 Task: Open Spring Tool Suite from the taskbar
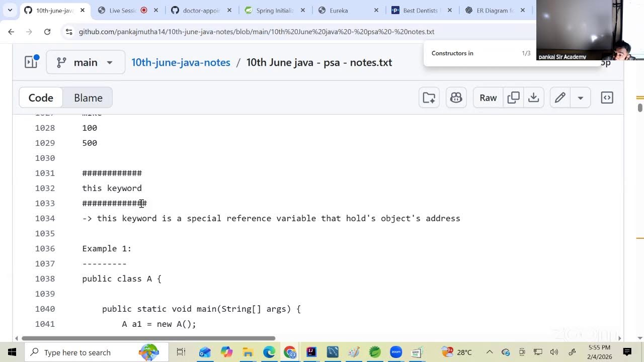[x=375, y=352]
